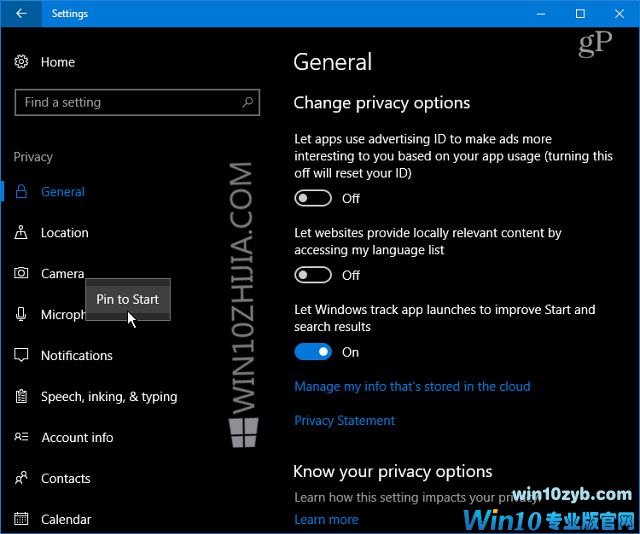Open Calendar privacy settings
The image size is (640, 534).
click(66, 519)
